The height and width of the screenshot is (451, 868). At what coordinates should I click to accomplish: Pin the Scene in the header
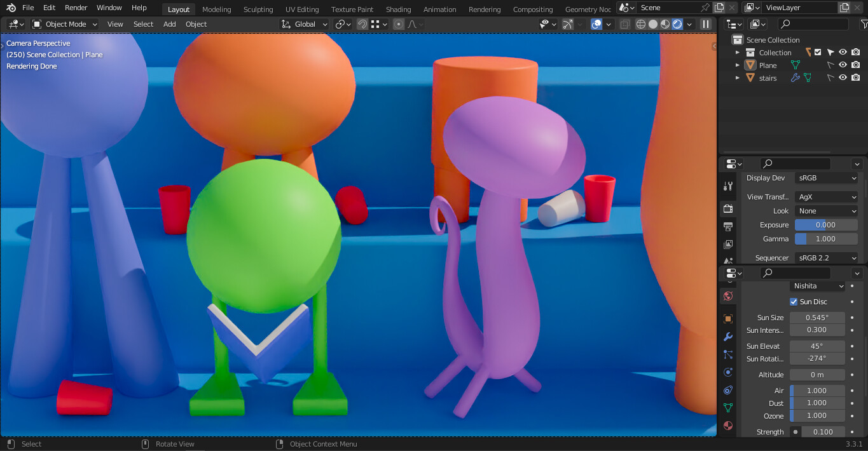(705, 8)
